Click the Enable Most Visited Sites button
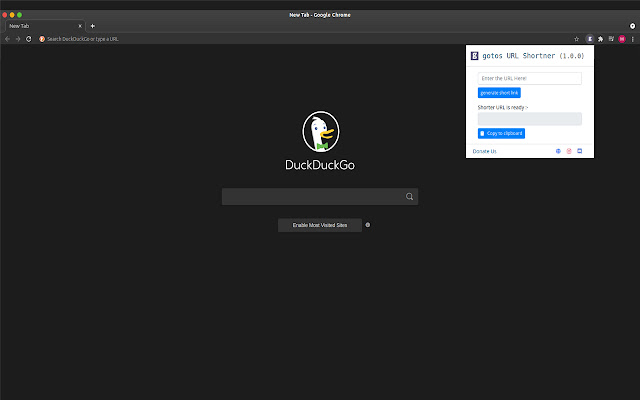 click(320, 225)
